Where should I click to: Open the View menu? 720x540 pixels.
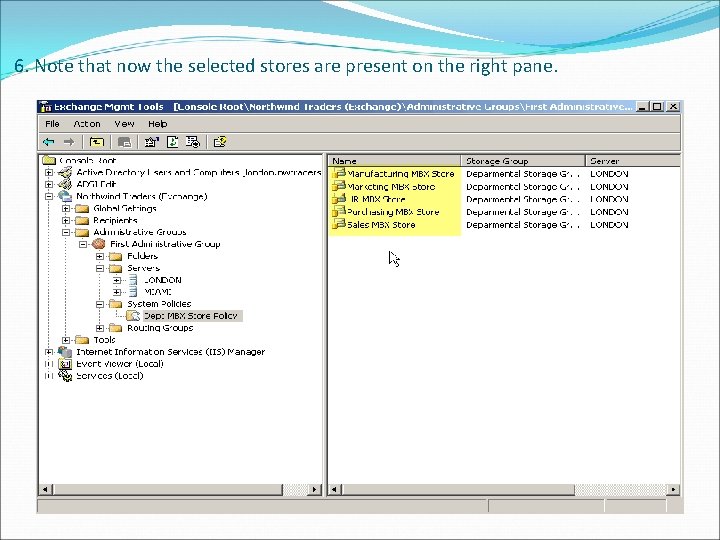[124, 124]
